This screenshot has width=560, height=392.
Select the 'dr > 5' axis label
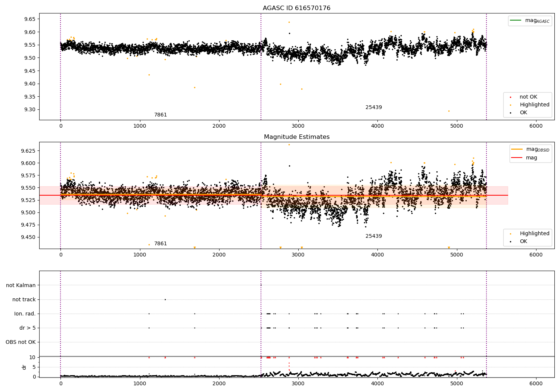point(28,328)
